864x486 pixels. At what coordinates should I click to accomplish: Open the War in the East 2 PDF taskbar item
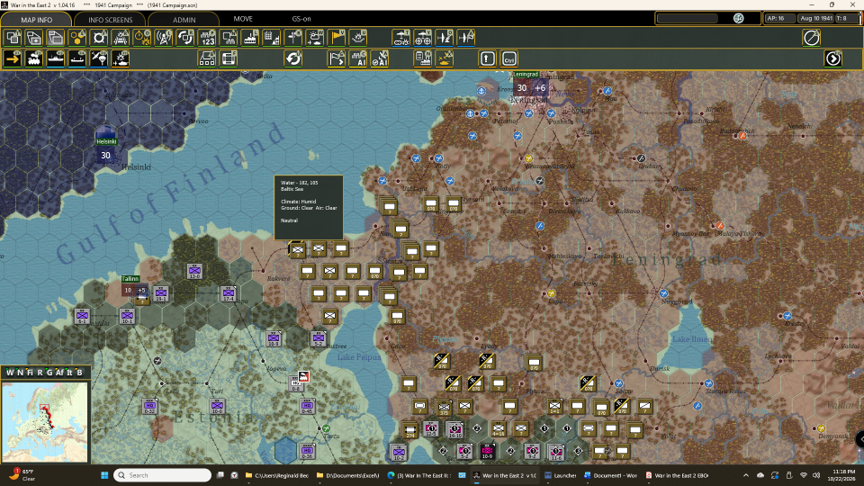coord(677,475)
